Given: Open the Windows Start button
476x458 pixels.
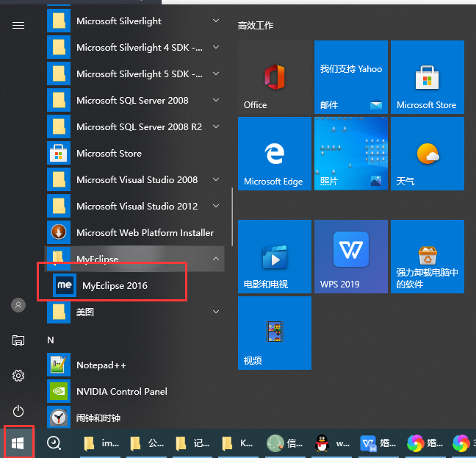Looking at the screenshot, I should 18,443.
